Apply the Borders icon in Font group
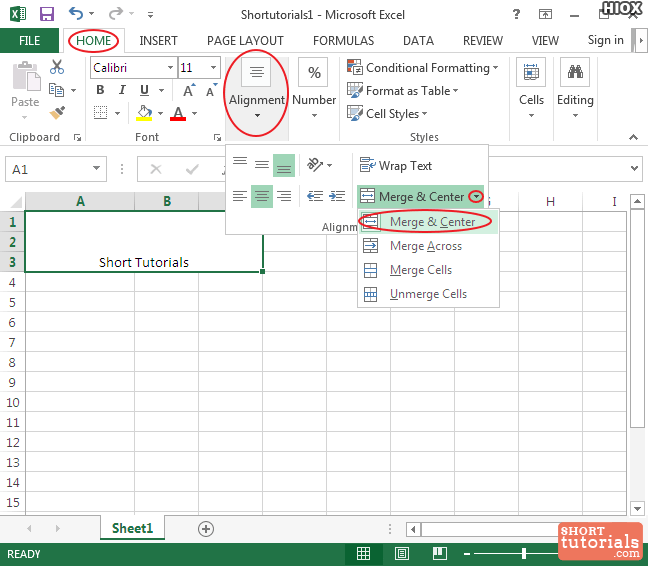The height and width of the screenshot is (566, 648). tap(100, 112)
